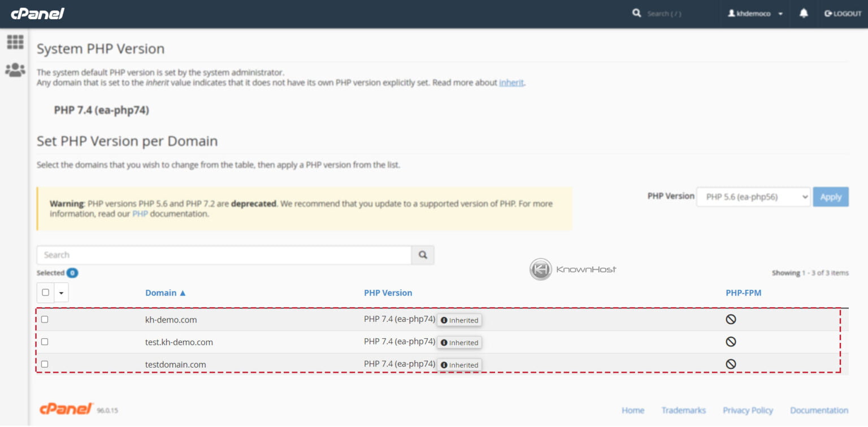This screenshot has width=868, height=427.
Task: Click the cPanel logo in the header
Action: 38,13
